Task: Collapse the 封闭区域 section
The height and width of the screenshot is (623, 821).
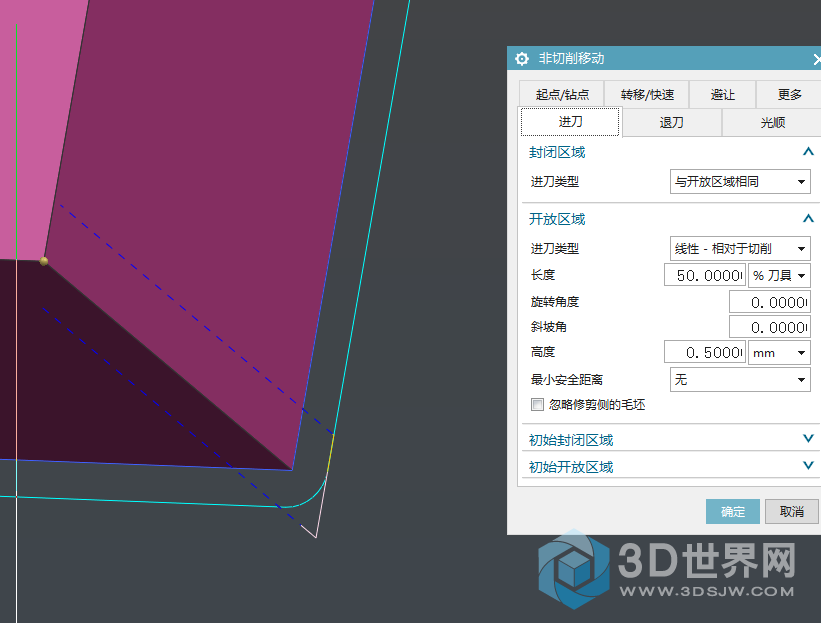Action: coord(808,152)
